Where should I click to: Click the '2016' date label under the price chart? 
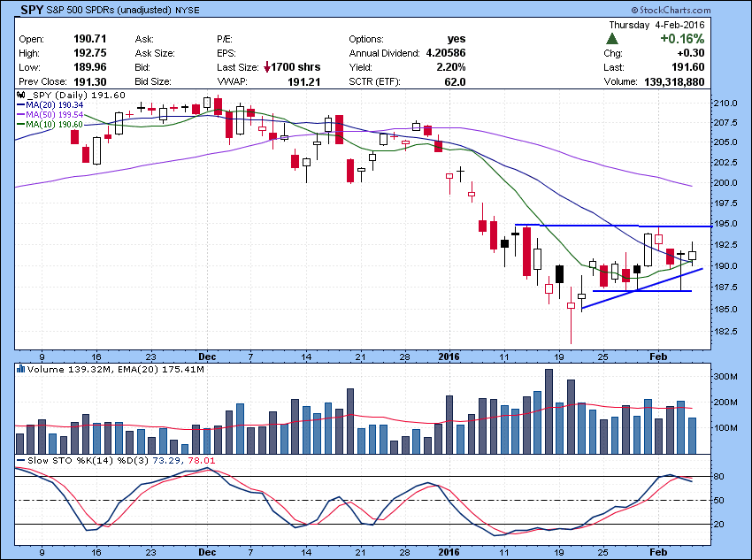click(x=449, y=357)
